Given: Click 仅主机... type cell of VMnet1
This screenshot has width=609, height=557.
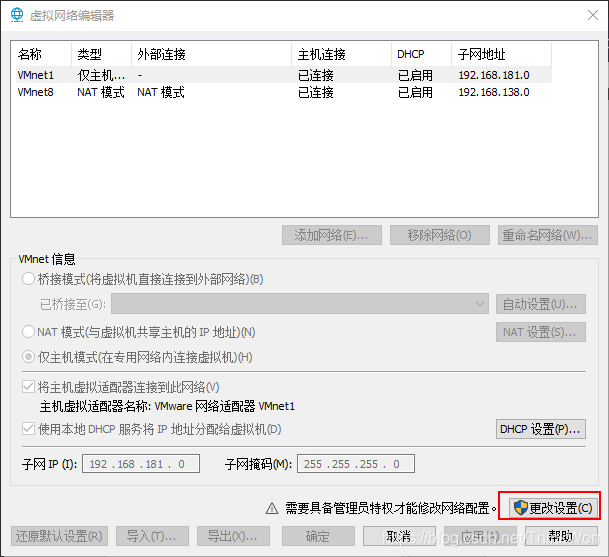Looking at the screenshot, I should click(101, 75).
